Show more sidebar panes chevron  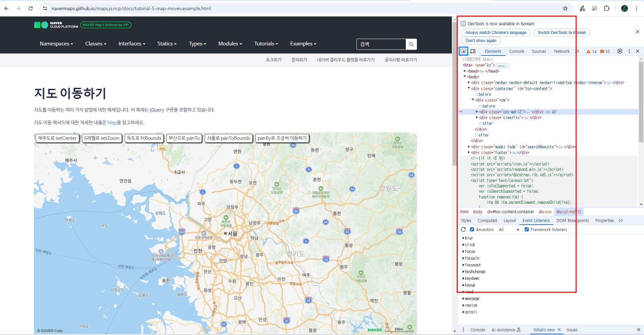tap(621, 220)
